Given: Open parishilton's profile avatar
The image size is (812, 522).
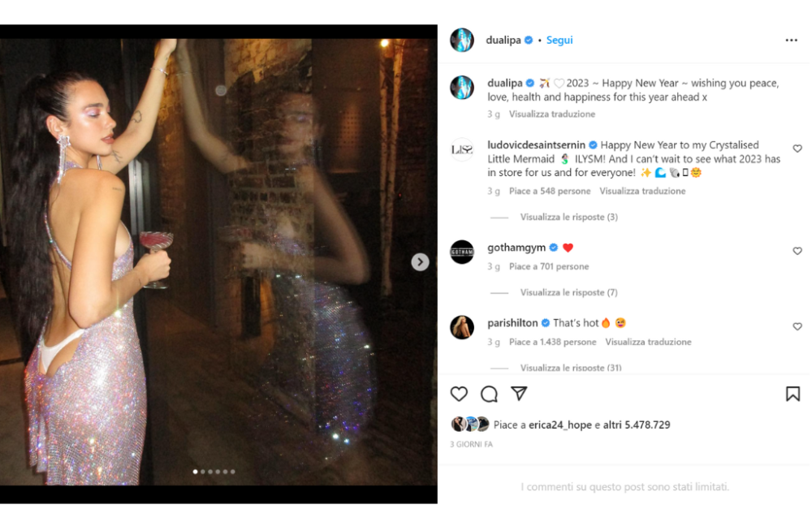Looking at the screenshot, I should (462, 327).
